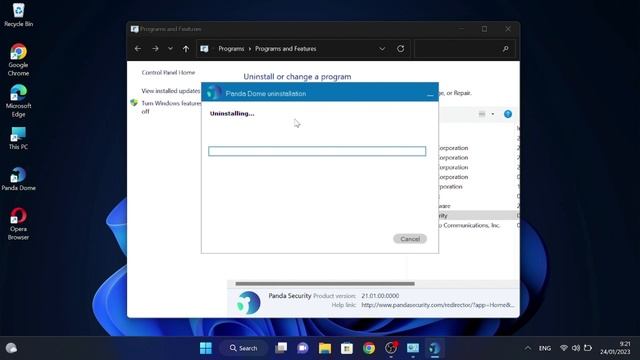The image size is (640, 360).
Task: Open Panda Dome desktop shortcut
Action: click(x=18, y=179)
